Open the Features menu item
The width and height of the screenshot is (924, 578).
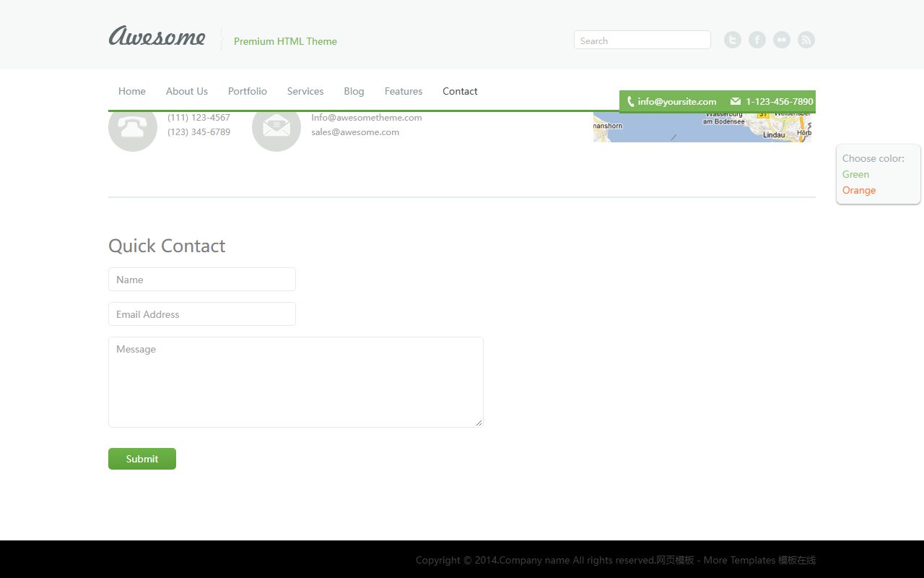(x=404, y=91)
